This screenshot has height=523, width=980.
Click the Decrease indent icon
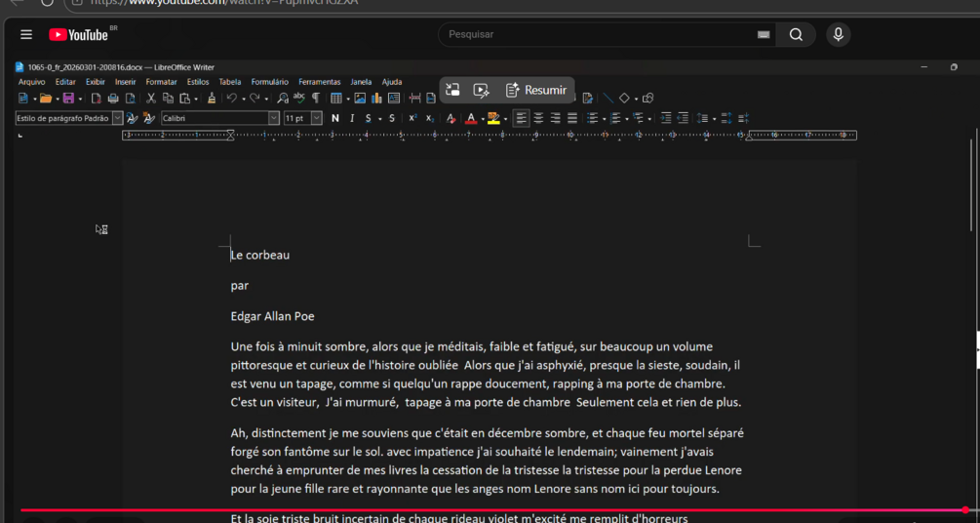click(684, 118)
